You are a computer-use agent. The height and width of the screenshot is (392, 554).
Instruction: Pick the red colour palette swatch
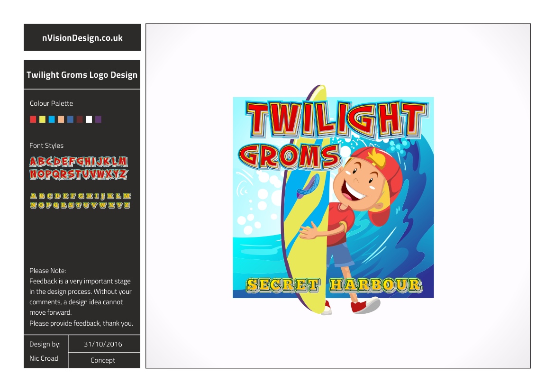33,119
